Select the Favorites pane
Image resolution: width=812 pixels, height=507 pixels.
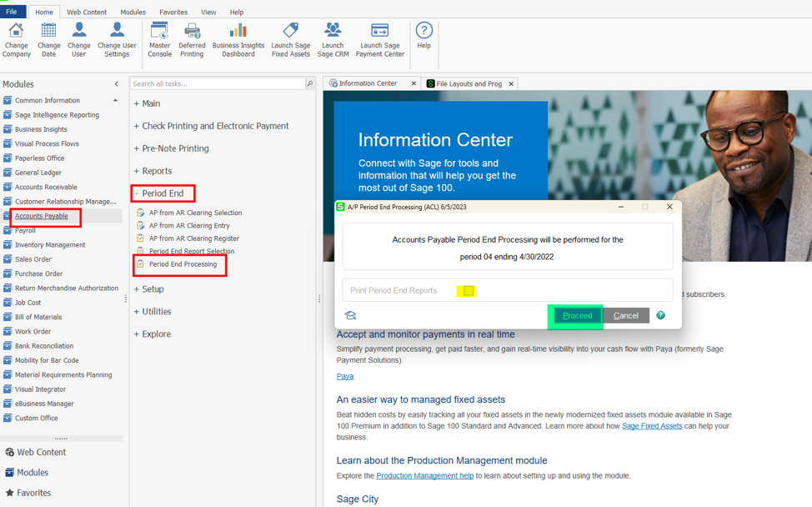click(x=28, y=493)
